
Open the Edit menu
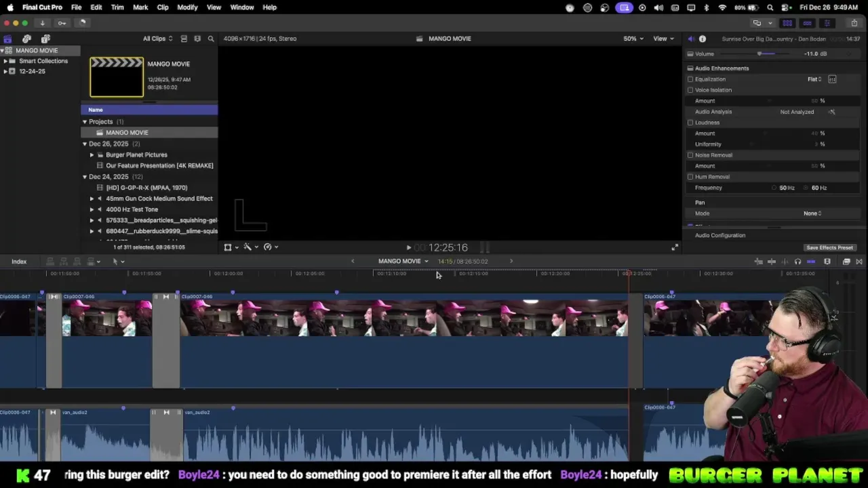tap(96, 7)
